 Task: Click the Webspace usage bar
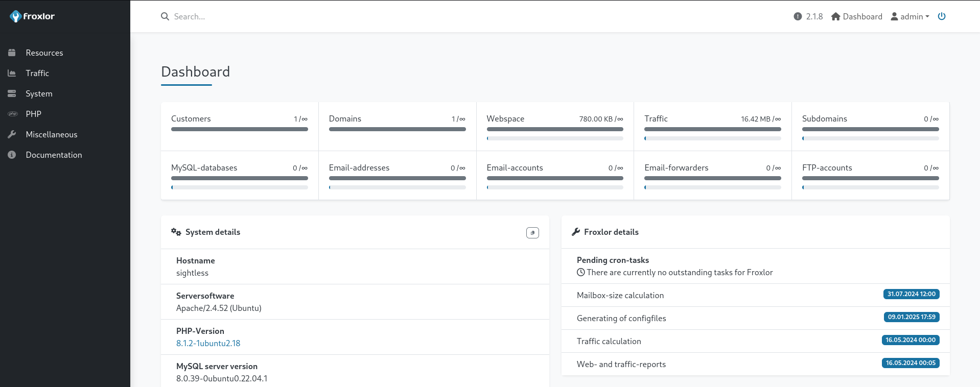[x=555, y=129]
